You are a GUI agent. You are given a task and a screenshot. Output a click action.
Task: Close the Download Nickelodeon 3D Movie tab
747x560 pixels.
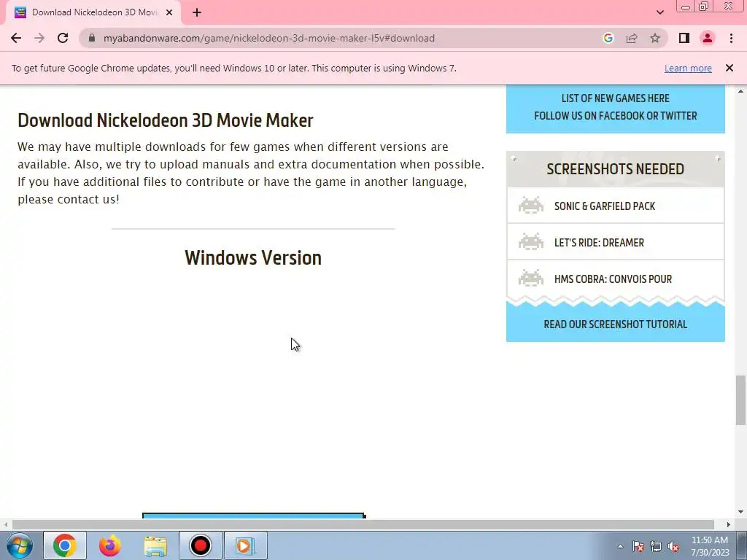coord(169,13)
